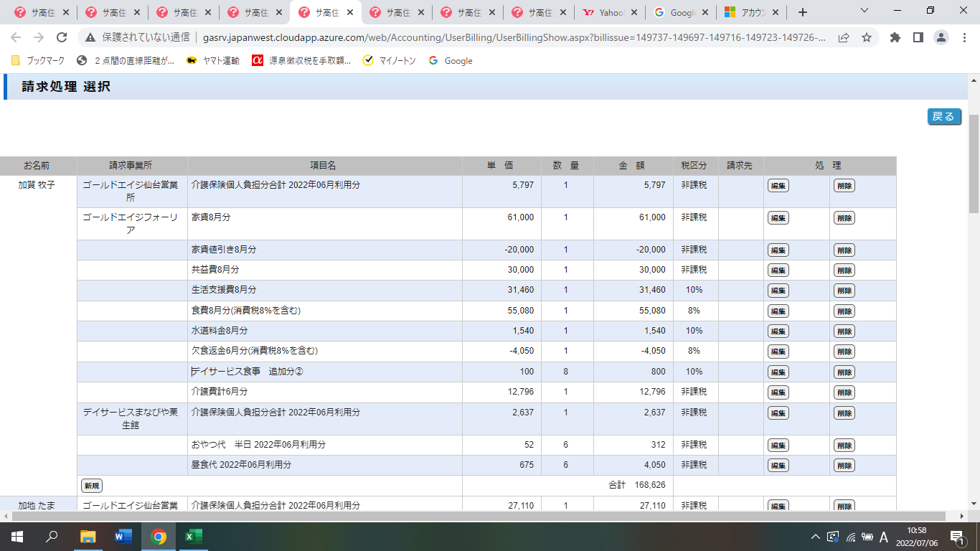Toggle the browser side panel icon
This screenshot has height=551, width=980.
[x=918, y=37]
